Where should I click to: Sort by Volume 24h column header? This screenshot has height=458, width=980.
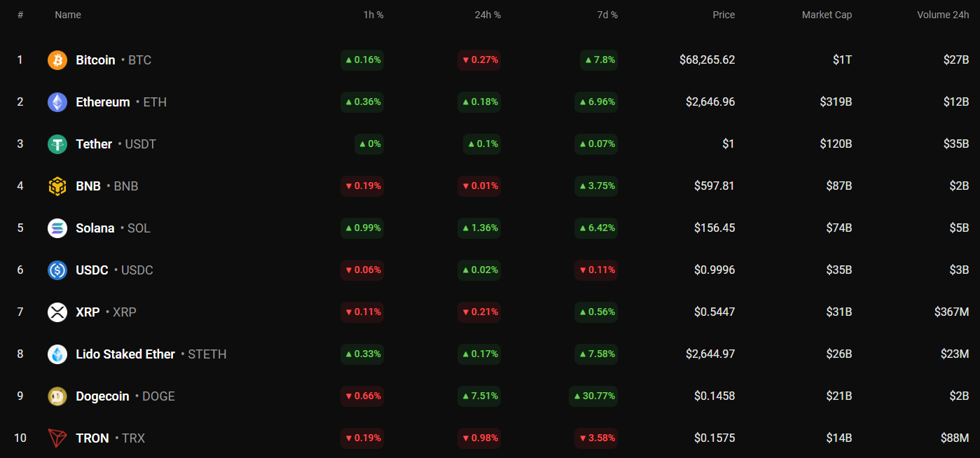click(943, 15)
